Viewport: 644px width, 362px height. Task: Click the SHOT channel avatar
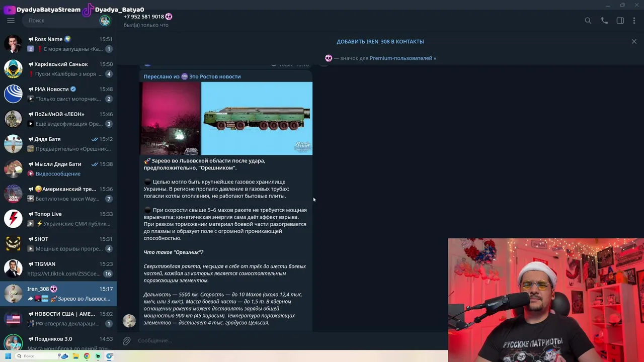[14, 244]
